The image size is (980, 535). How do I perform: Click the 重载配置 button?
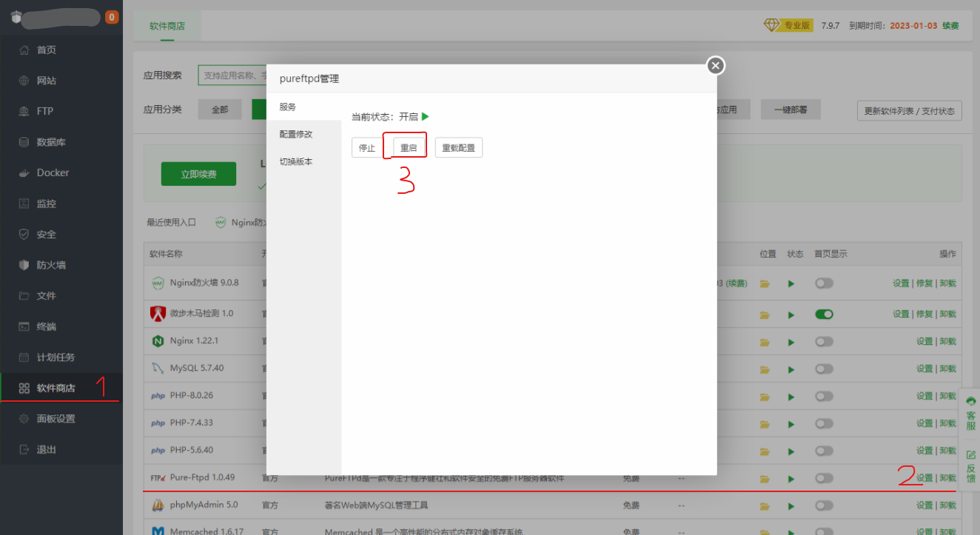459,147
